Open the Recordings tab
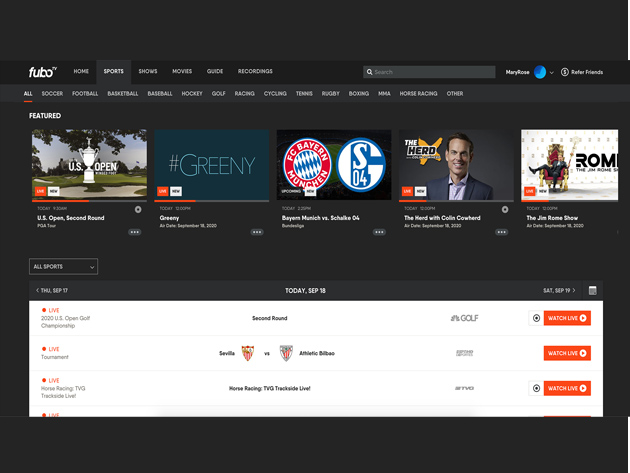This screenshot has width=630, height=473. [x=255, y=71]
